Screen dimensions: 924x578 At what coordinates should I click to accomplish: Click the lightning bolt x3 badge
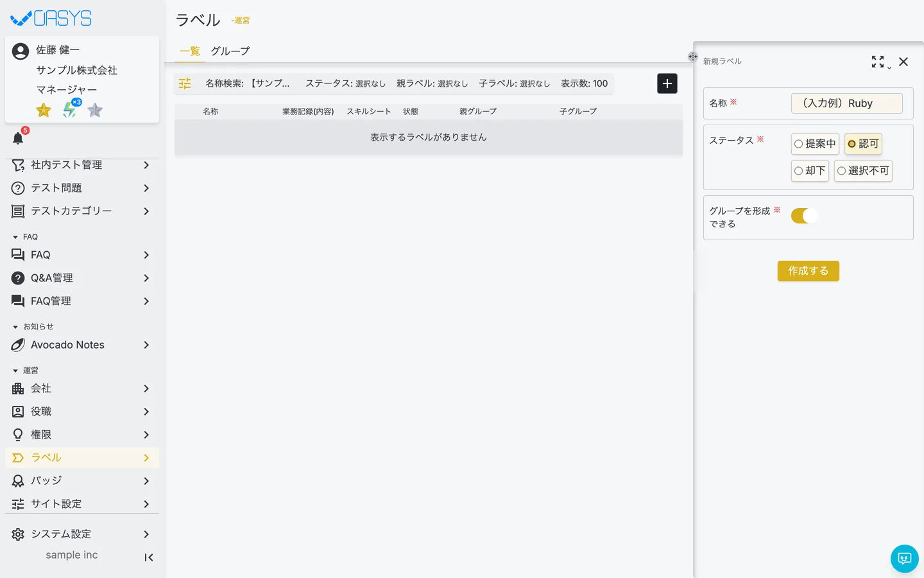[x=71, y=109]
